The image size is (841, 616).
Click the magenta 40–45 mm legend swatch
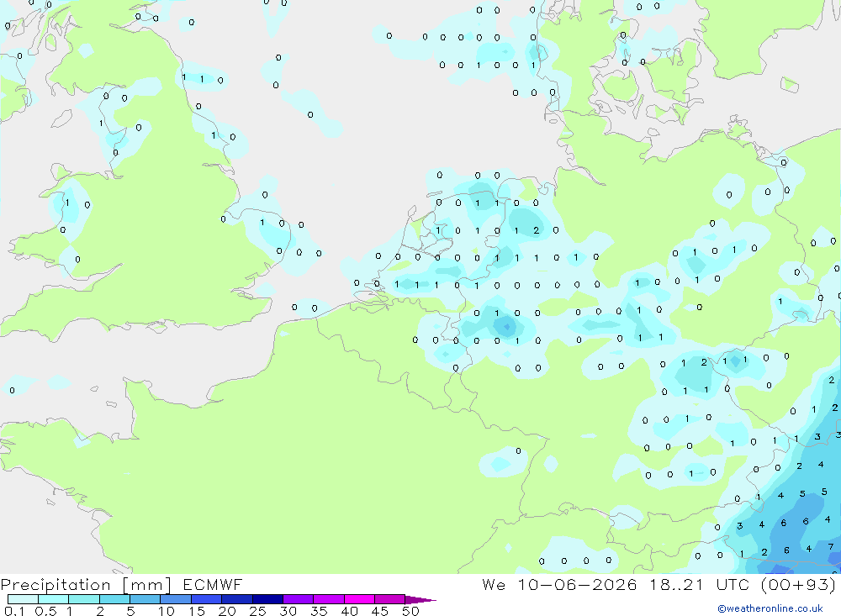tap(359, 599)
